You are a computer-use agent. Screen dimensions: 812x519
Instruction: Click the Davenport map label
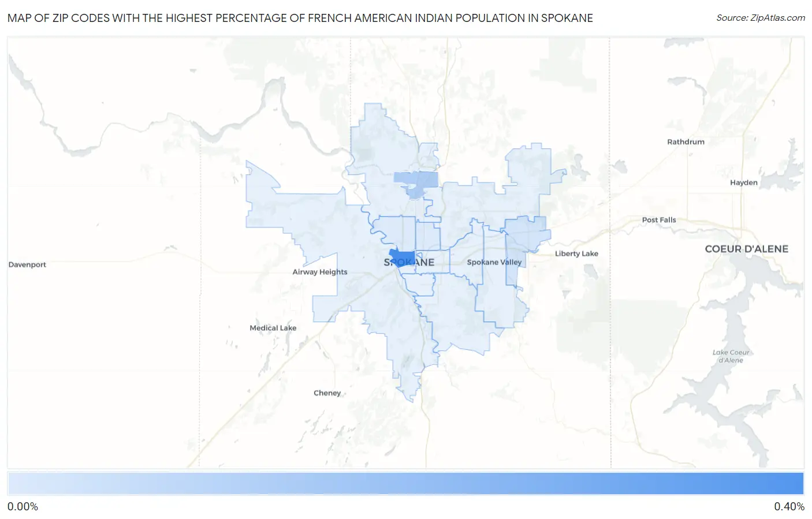pos(27,264)
